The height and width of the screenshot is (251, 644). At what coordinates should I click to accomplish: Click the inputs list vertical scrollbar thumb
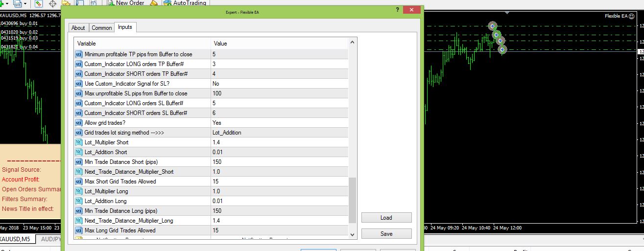353,201
